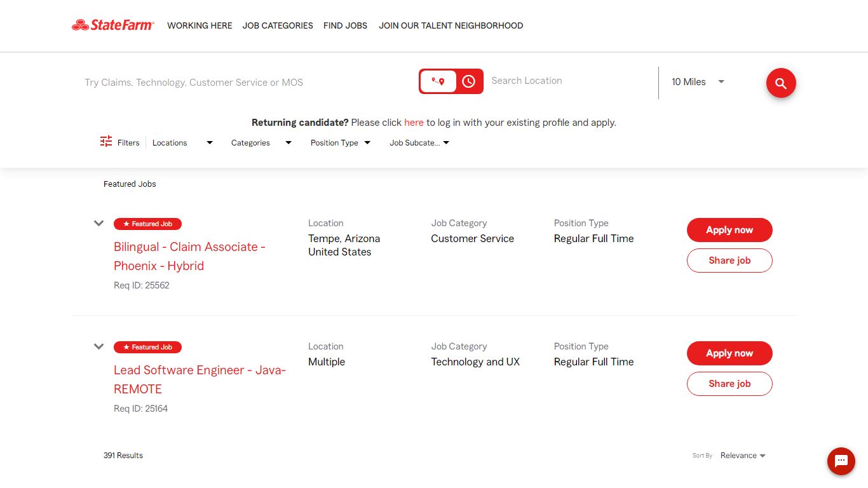Apply now for Lead Software Engineer

tap(729, 353)
